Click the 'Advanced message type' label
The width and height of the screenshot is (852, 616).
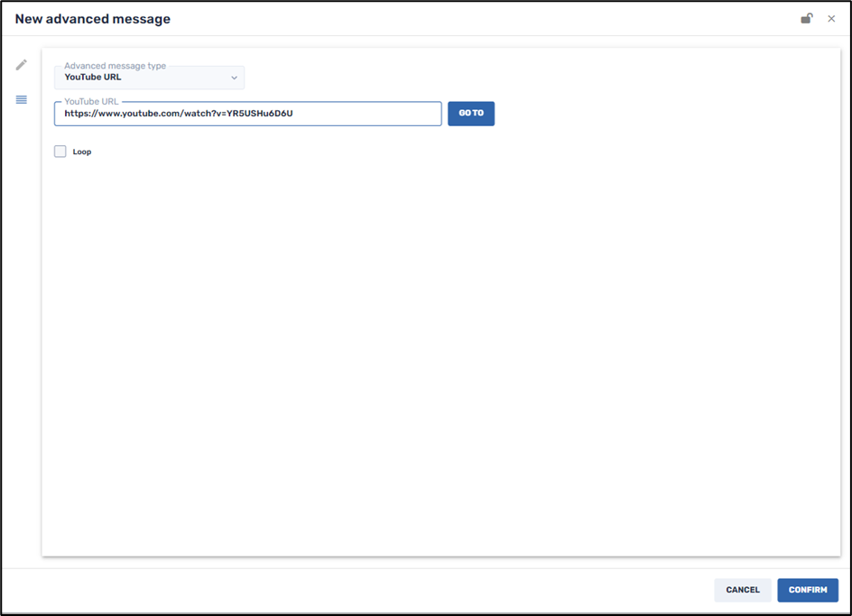[x=115, y=66]
